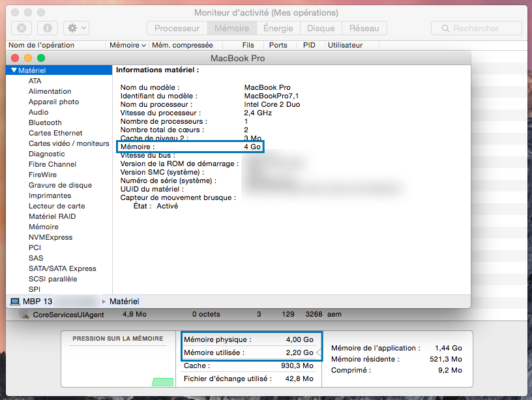Choose Alimentation in the hardware list
532x400 pixels.
[x=50, y=91]
